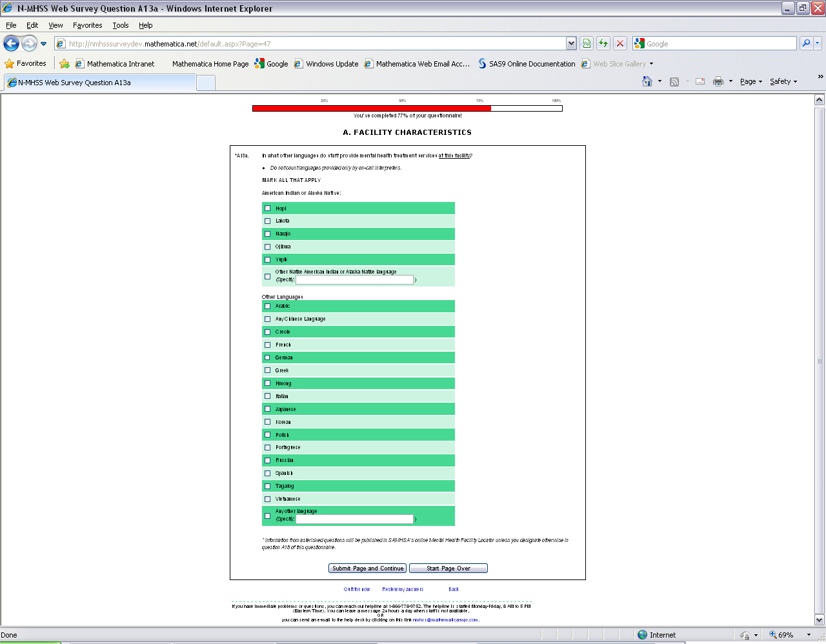
Task: Check the Hopi language checkbox
Action: (268, 208)
